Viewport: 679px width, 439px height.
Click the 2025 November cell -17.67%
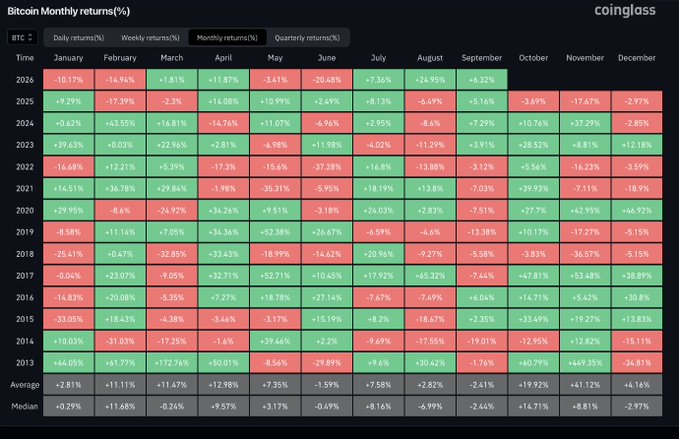pyautogui.click(x=585, y=101)
